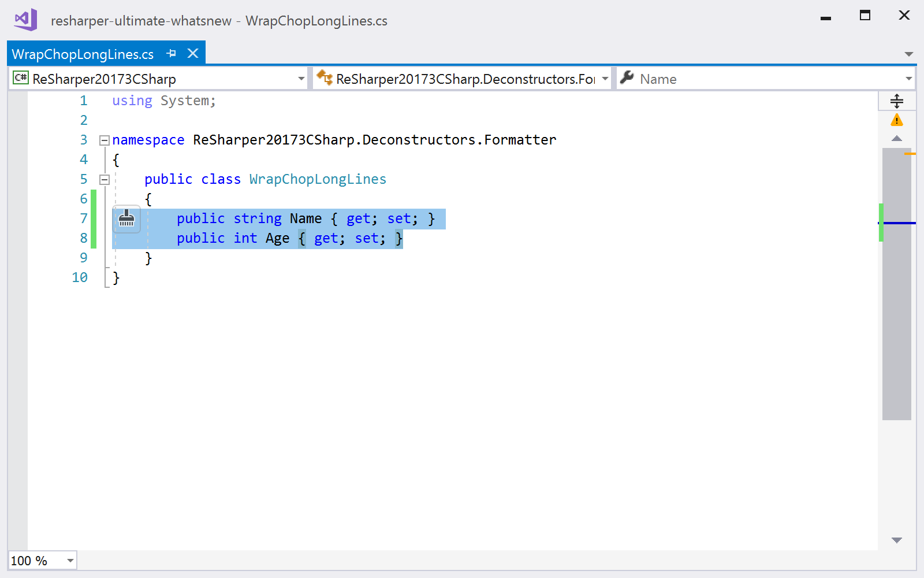
Task: Click 'WrapChopLongLines' class name in code
Action: (318, 179)
